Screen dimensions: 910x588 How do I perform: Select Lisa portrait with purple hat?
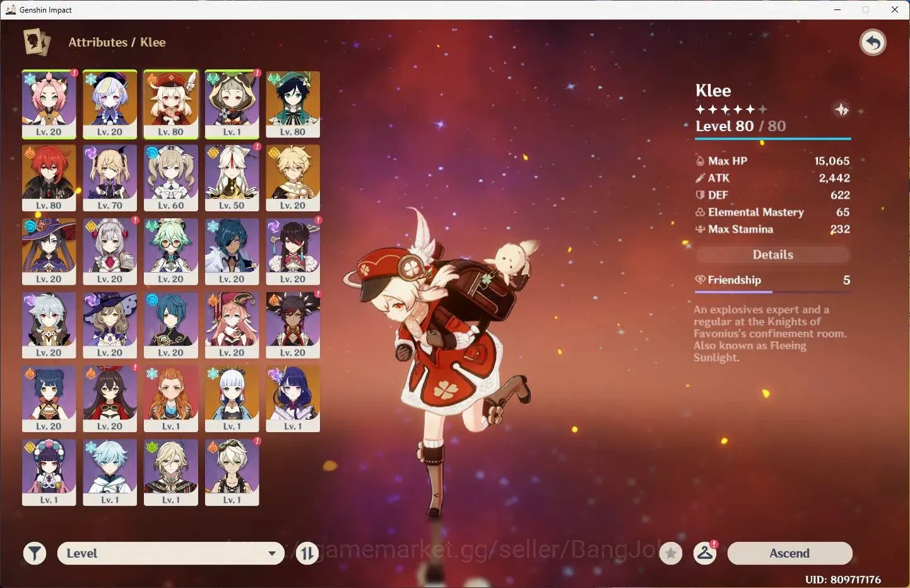click(110, 326)
